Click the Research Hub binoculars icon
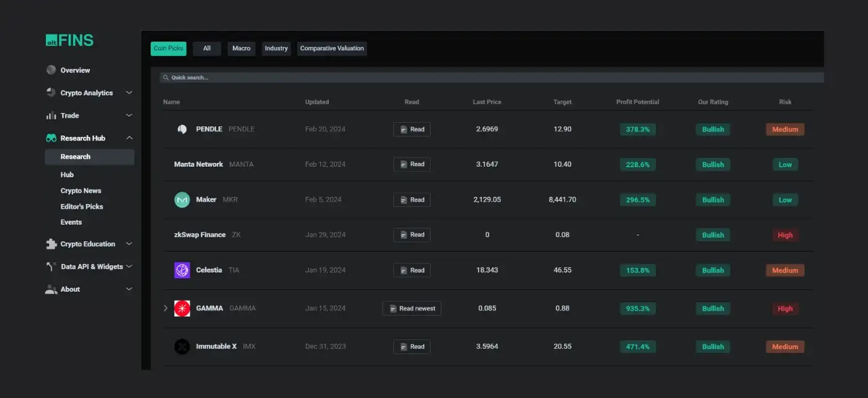The image size is (868, 398). [x=51, y=138]
